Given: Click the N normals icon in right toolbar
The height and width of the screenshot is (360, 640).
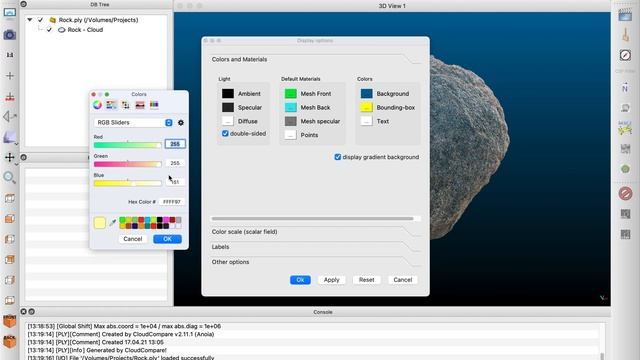Looking at the screenshot, I should (x=625, y=87).
